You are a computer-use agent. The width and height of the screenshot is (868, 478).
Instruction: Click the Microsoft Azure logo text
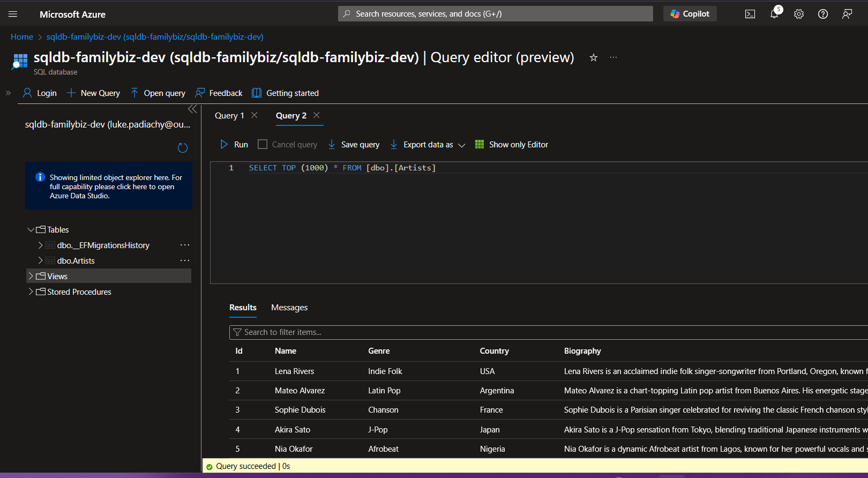coord(72,14)
